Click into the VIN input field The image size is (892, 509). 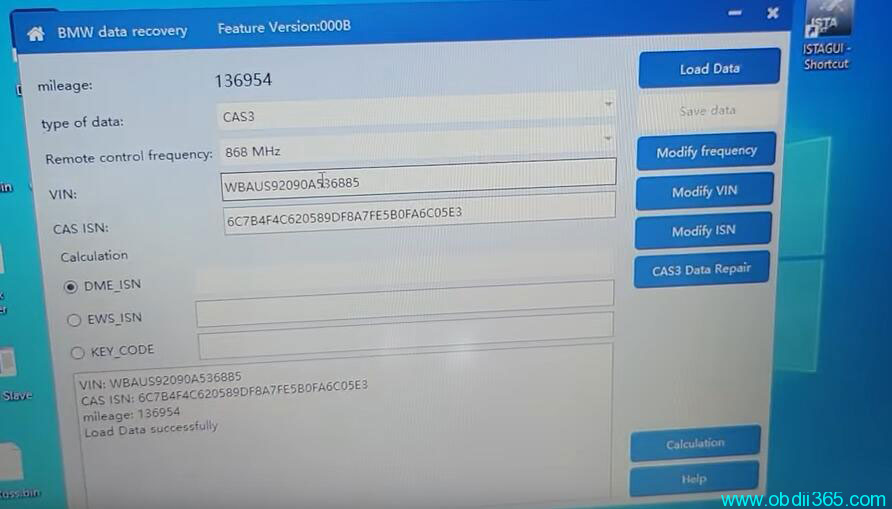pyautogui.click(x=419, y=180)
